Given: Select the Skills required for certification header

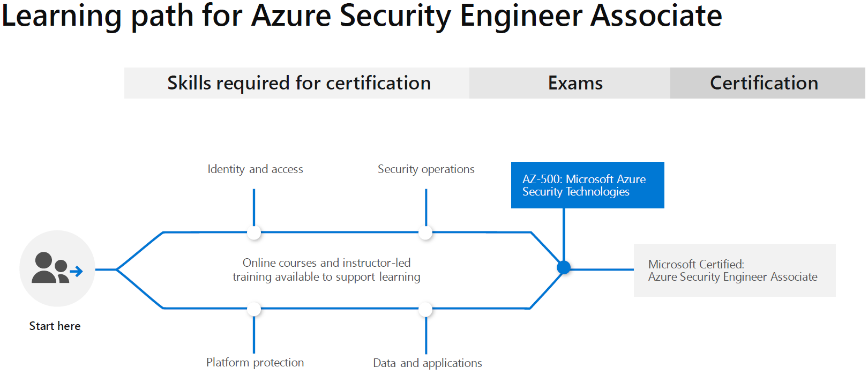Looking at the screenshot, I should (x=298, y=83).
